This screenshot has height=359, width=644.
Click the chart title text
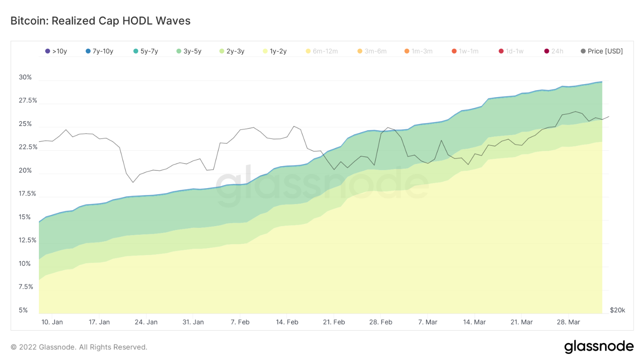click(x=100, y=21)
